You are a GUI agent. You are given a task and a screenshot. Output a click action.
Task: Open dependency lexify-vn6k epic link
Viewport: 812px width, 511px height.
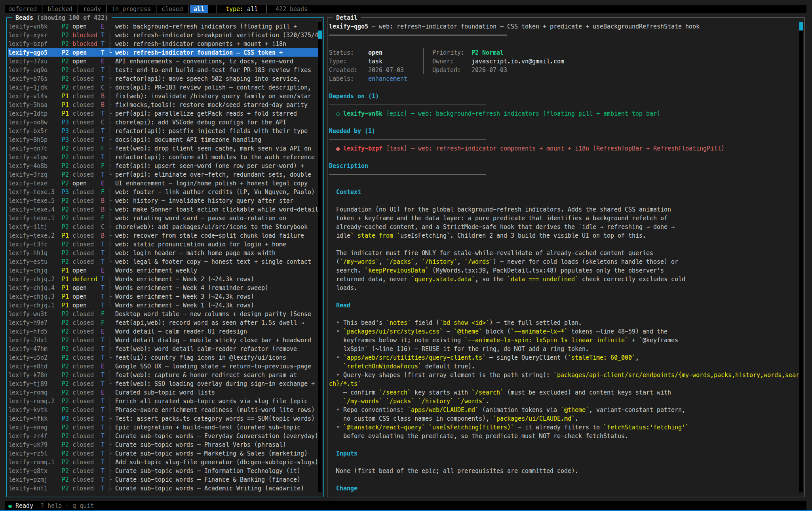click(x=498, y=113)
